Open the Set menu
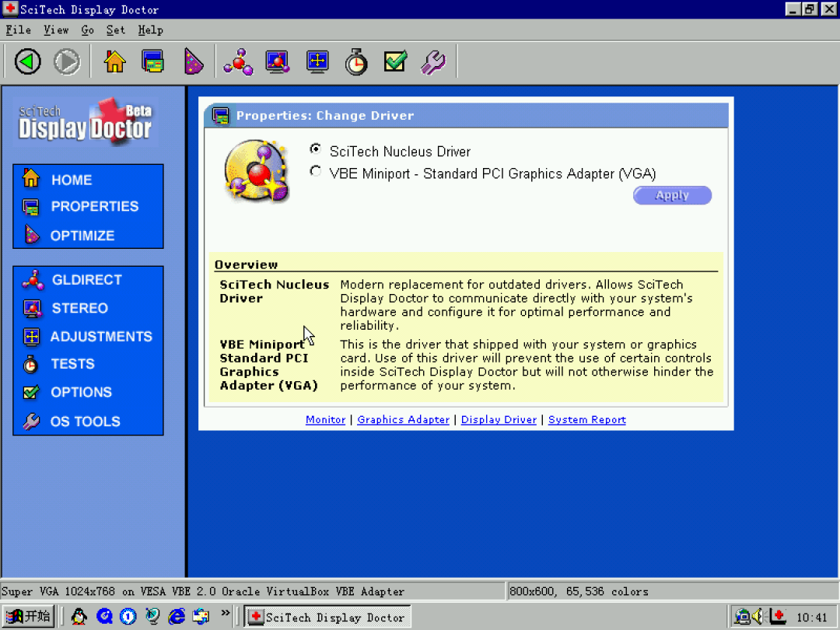Viewport: 840px width, 630px height. click(x=116, y=30)
